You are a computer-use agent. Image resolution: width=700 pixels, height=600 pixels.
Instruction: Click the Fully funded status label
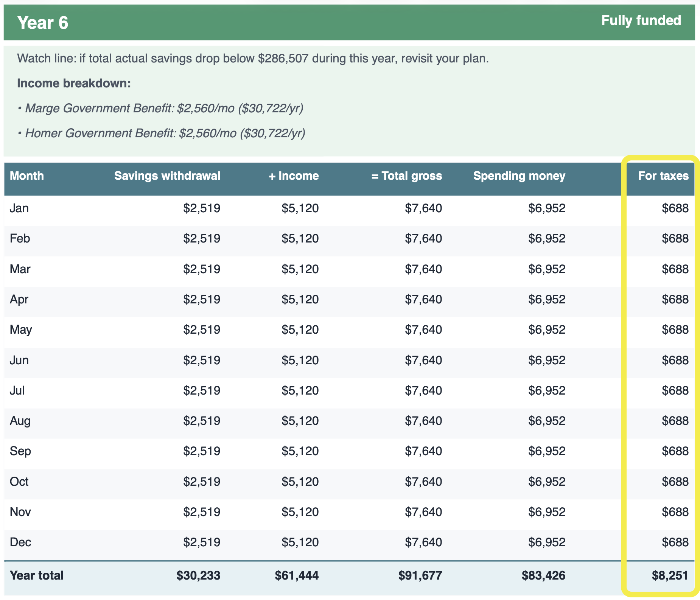pyautogui.click(x=641, y=20)
